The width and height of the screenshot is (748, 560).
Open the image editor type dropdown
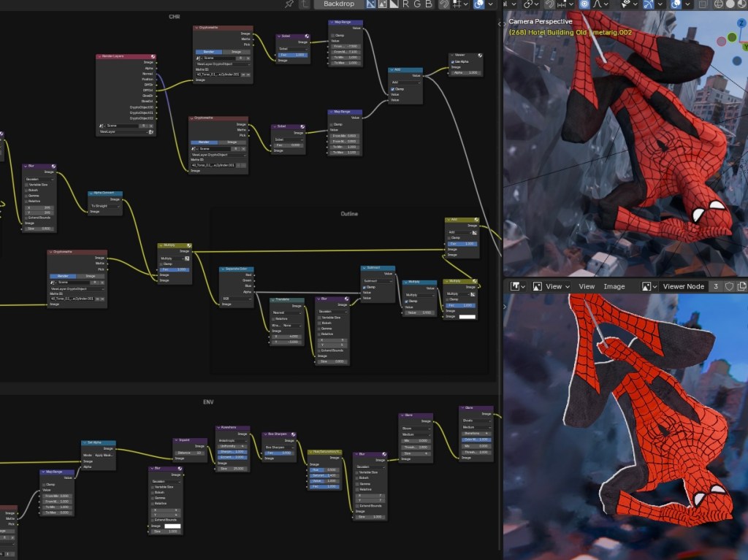tap(518, 286)
